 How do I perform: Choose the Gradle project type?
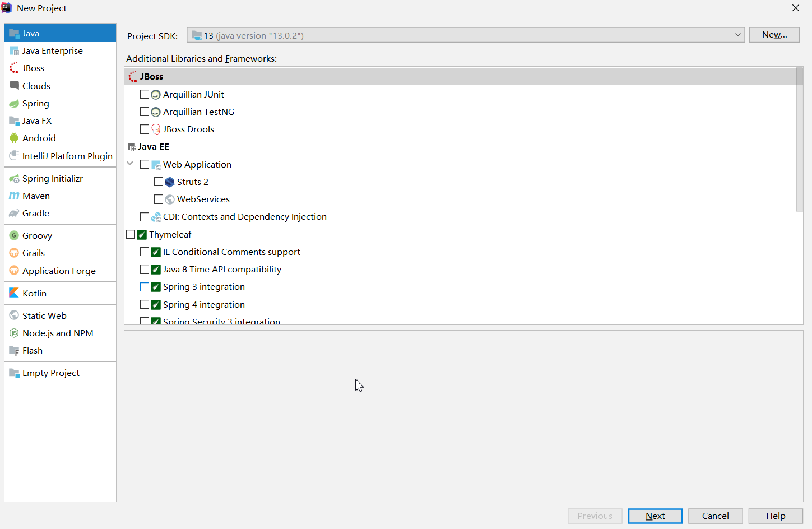[60, 214]
